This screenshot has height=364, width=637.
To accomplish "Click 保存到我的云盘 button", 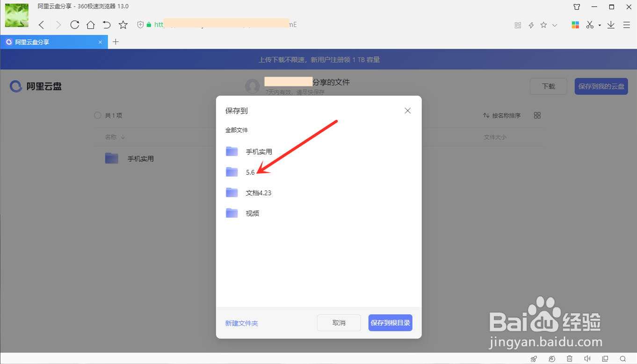I will pyautogui.click(x=601, y=86).
